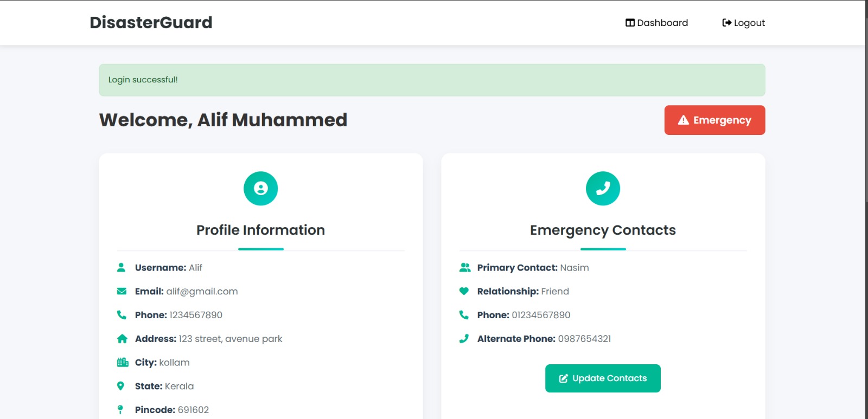Click the phone icon beside Alternate Phone
This screenshot has height=419, width=868.
(464, 338)
